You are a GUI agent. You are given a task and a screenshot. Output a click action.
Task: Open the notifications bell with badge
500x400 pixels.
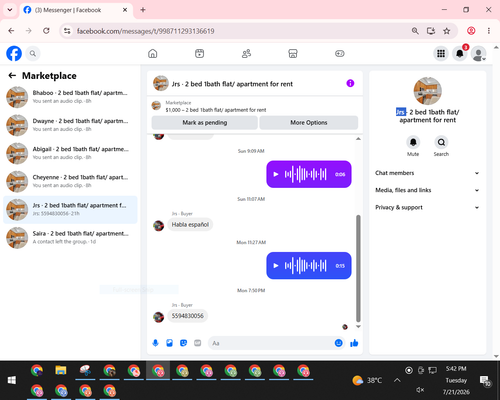[460, 53]
